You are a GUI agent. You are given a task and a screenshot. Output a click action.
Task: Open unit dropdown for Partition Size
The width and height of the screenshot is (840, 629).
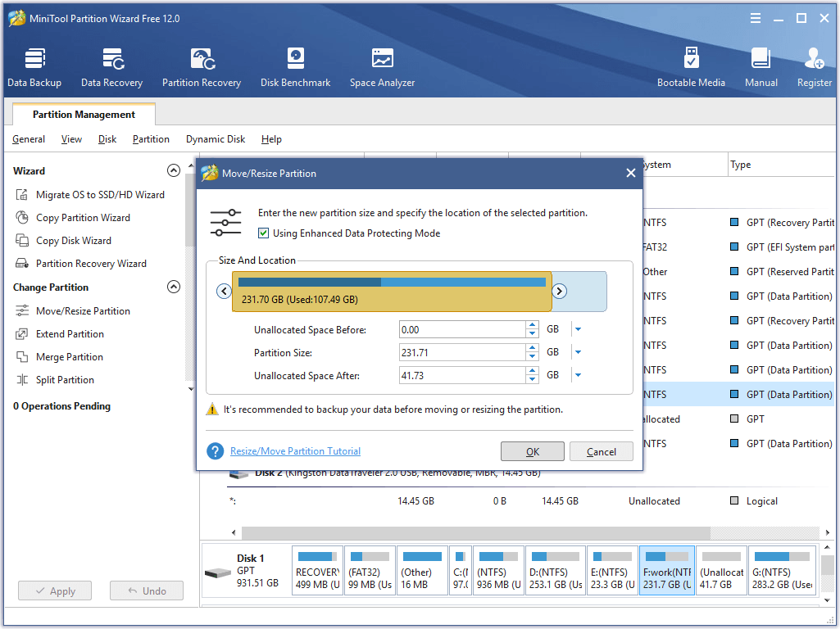point(578,353)
